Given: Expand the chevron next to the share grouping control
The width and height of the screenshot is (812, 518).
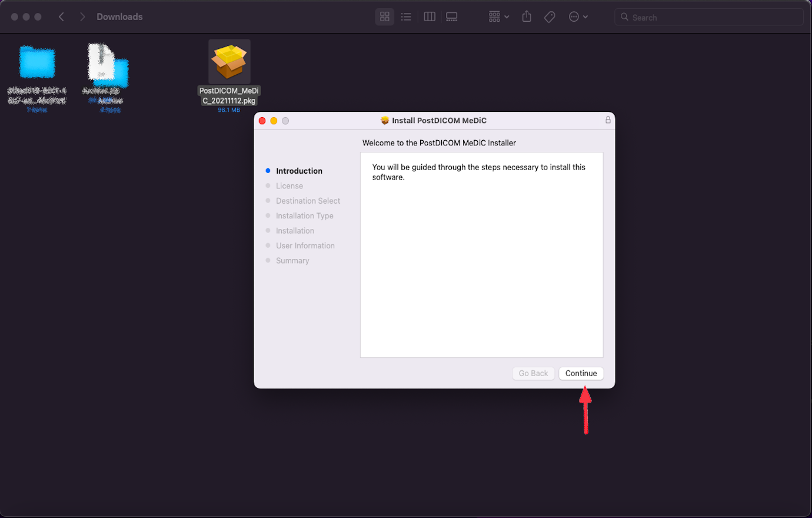Looking at the screenshot, I should 507,16.
